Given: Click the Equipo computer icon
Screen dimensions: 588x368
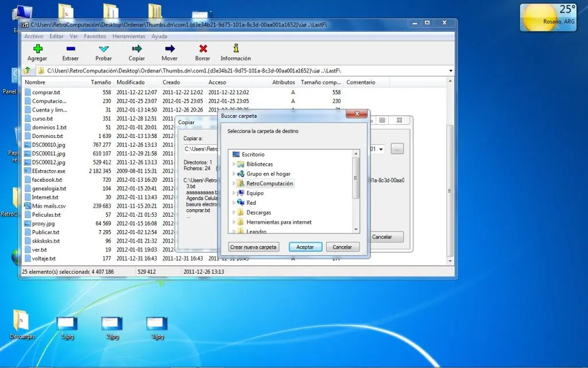Looking at the screenshot, I should pyautogui.click(x=241, y=193).
